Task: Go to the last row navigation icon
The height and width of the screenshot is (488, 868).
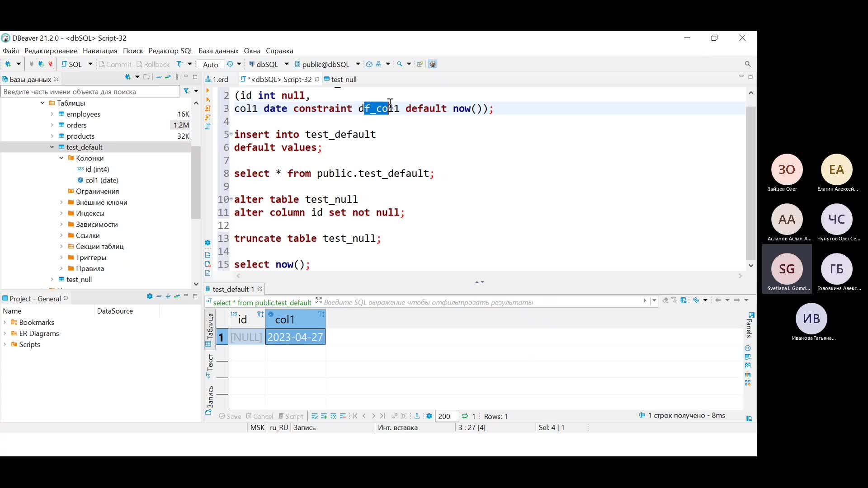Action: pyautogui.click(x=382, y=416)
